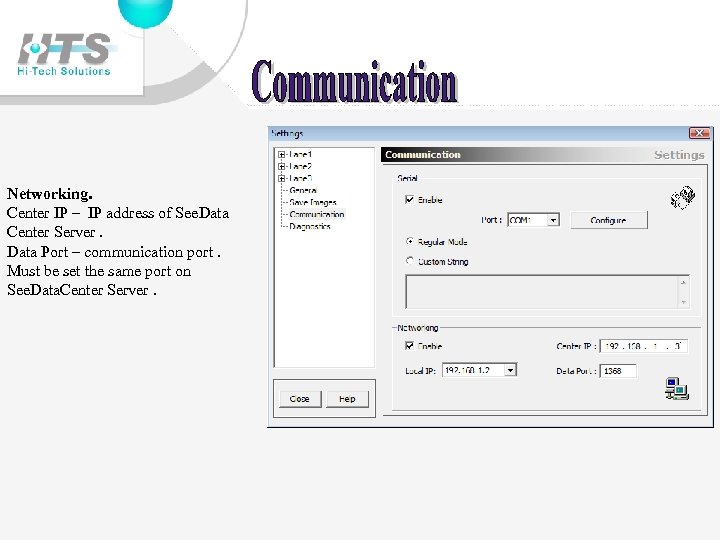Image resolution: width=720 pixels, height=540 pixels.
Task: Click inside the custom string text area
Action: pos(542,292)
